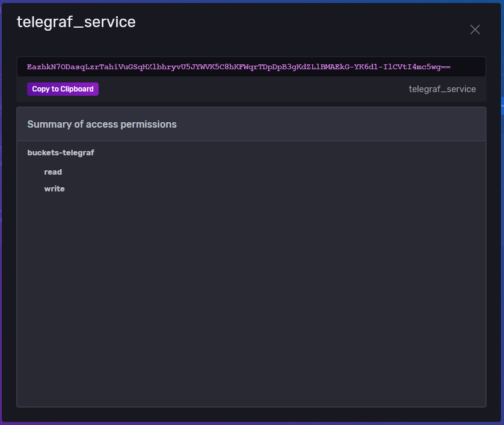Copy the API token to clipboard
The height and width of the screenshot is (425, 504).
tap(63, 89)
